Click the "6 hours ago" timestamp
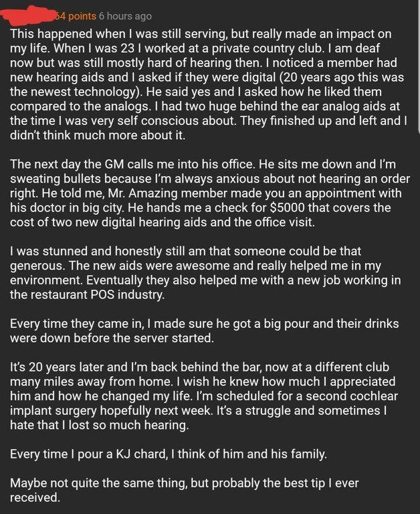This screenshot has height=514, width=420. coord(125,16)
